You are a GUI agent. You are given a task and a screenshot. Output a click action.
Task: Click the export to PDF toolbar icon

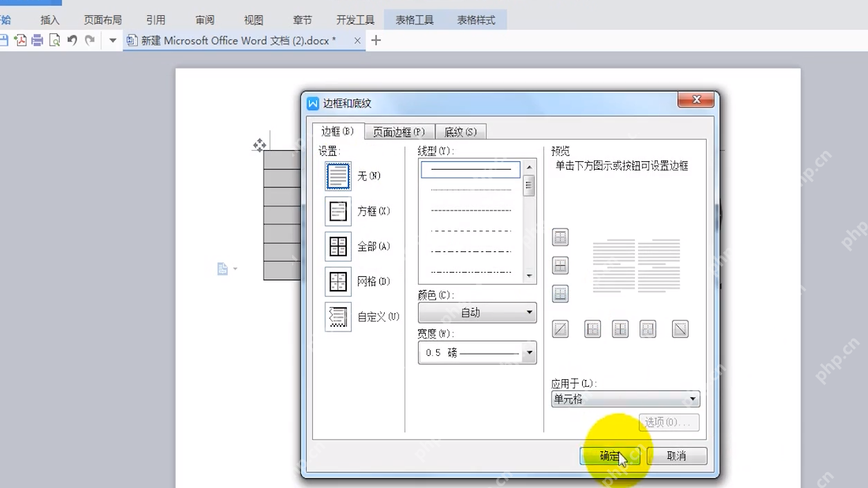[20, 41]
